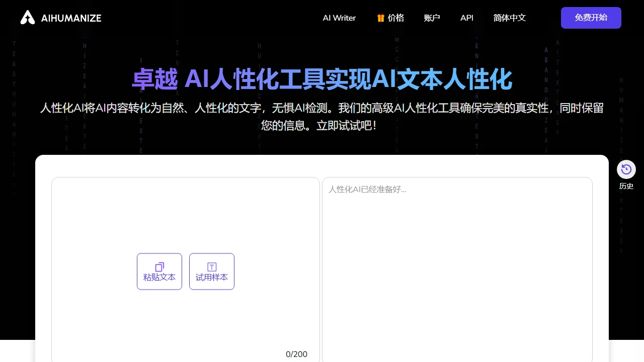Click the AIHUMANIZE brand name text
Viewport: 644px width, 362px height.
click(x=71, y=18)
